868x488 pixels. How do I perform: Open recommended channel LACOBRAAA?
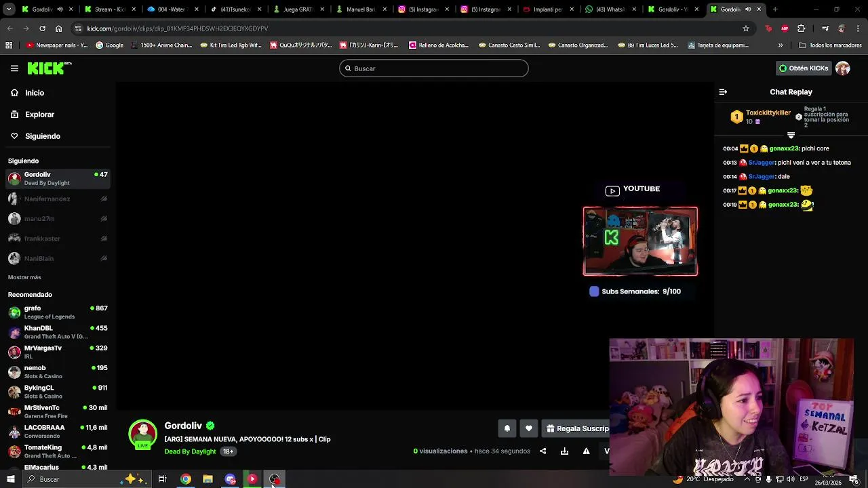[x=58, y=431]
